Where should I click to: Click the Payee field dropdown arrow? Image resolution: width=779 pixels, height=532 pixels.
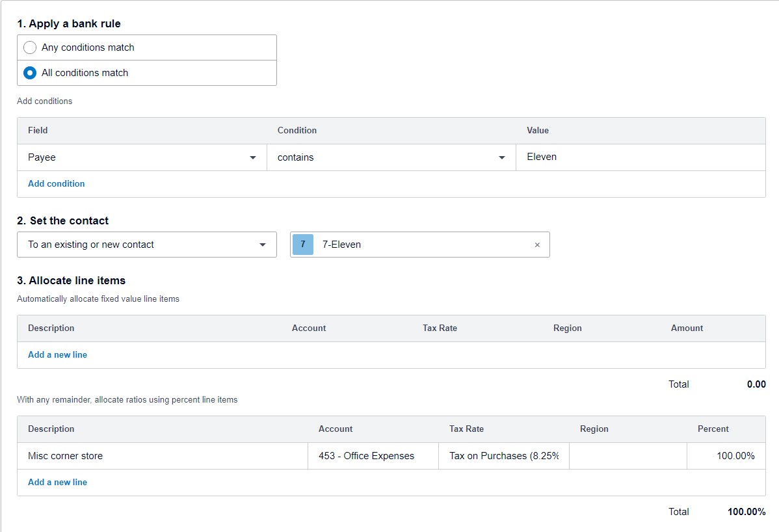tap(253, 157)
